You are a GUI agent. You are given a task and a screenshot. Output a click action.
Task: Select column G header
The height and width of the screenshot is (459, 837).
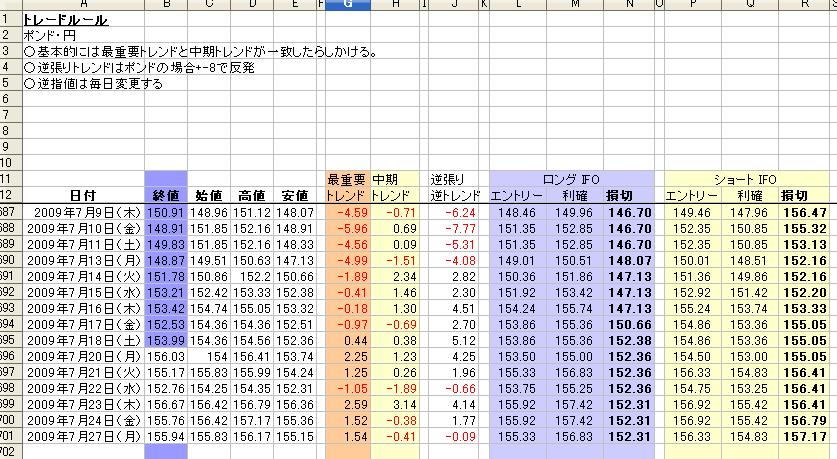tap(348, 6)
